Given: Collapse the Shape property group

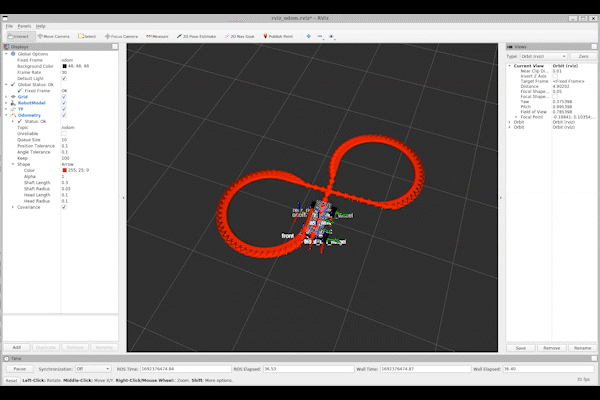Looking at the screenshot, I should [13, 164].
